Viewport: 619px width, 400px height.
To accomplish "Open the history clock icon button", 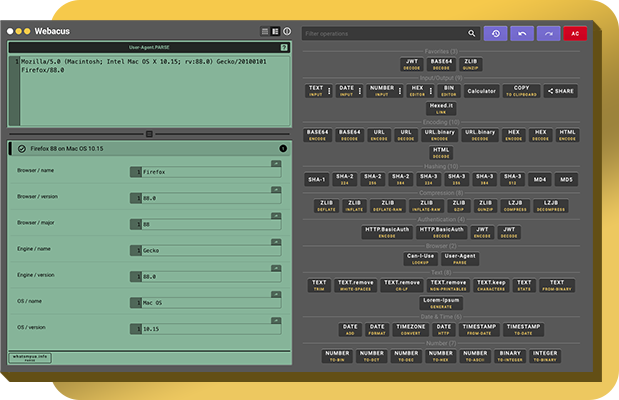I will [x=495, y=34].
